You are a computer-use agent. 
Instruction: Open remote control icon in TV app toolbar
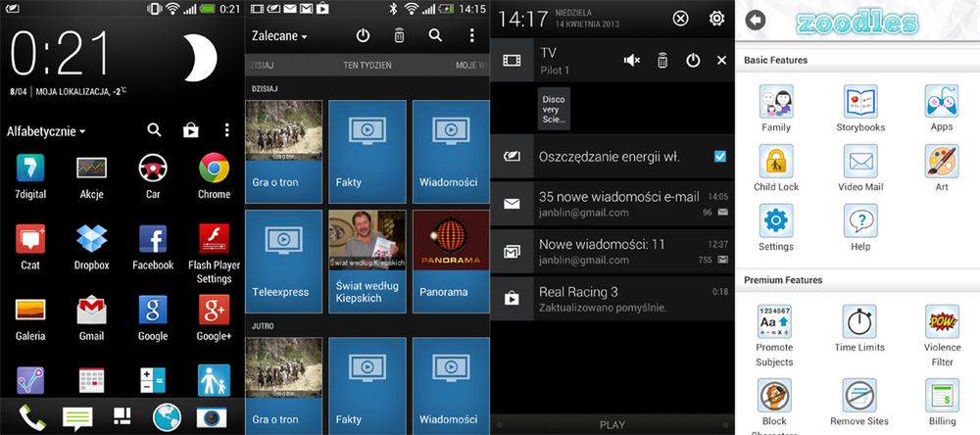click(399, 35)
